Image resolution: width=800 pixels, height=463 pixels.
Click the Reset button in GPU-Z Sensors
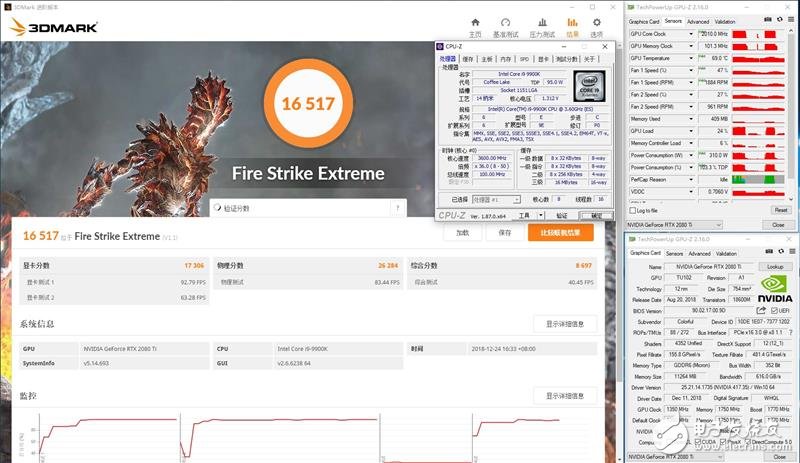point(780,210)
